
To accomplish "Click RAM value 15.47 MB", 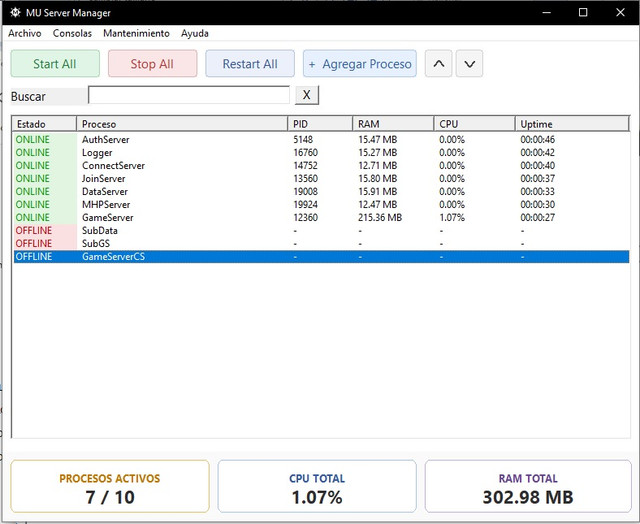I will tap(378, 140).
